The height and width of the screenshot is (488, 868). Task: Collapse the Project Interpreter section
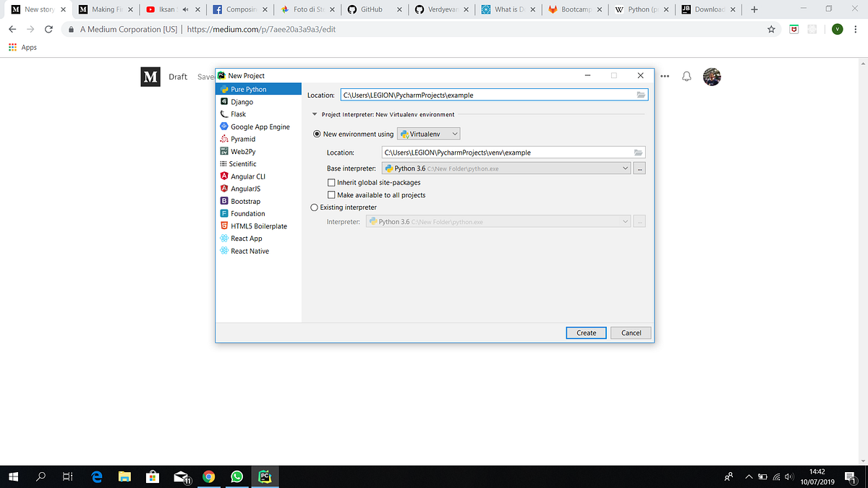(314, 114)
